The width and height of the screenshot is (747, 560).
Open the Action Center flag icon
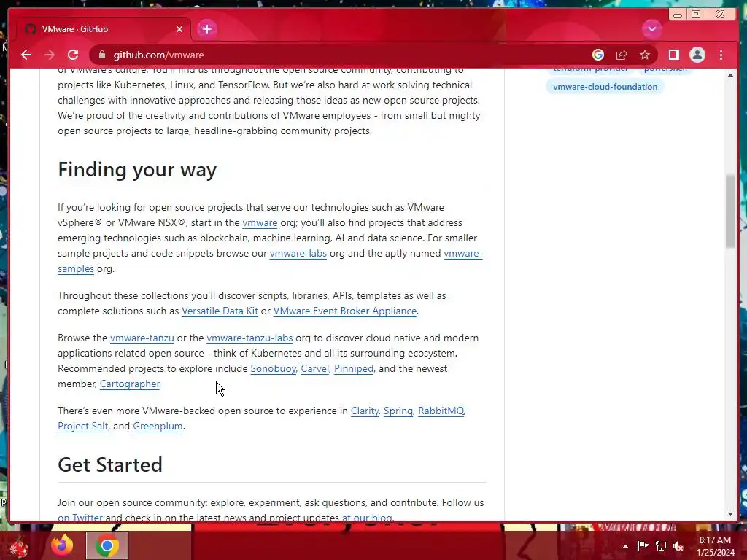pos(643,545)
